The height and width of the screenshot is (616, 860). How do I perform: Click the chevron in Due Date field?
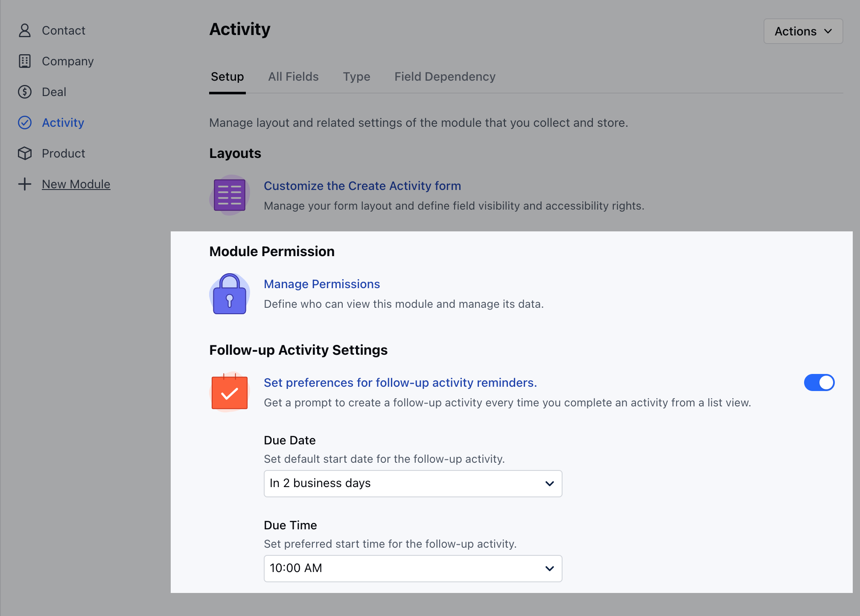coord(549,483)
